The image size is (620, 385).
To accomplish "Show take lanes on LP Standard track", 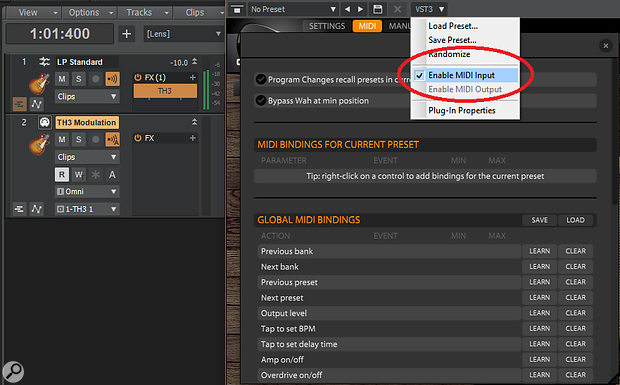I will coord(19,104).
